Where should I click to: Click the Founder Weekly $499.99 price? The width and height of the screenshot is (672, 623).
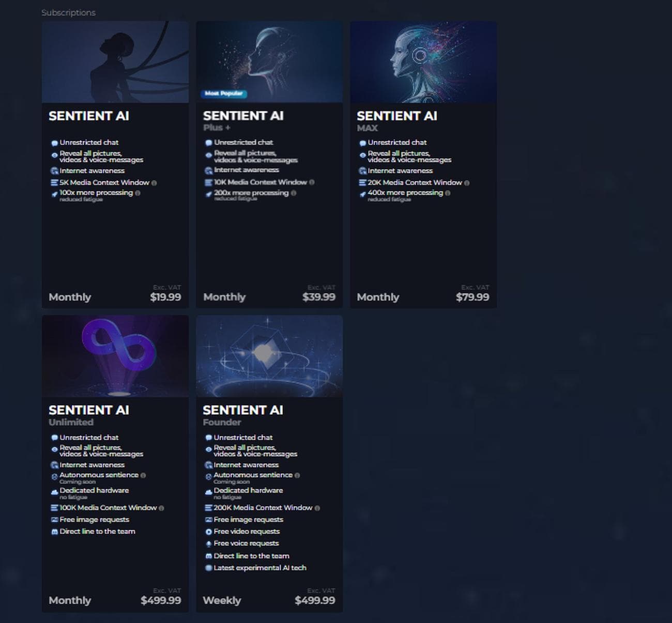315,600
